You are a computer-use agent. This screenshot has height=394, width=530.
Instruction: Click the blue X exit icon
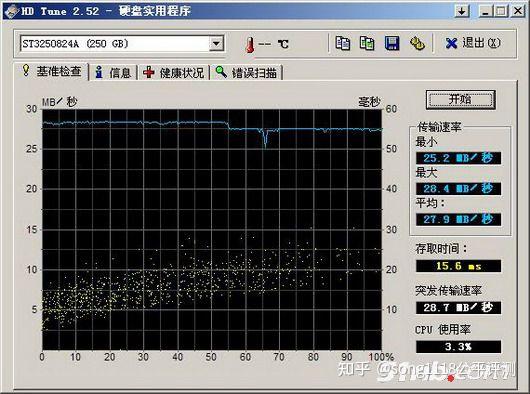(x=451, y=44)
